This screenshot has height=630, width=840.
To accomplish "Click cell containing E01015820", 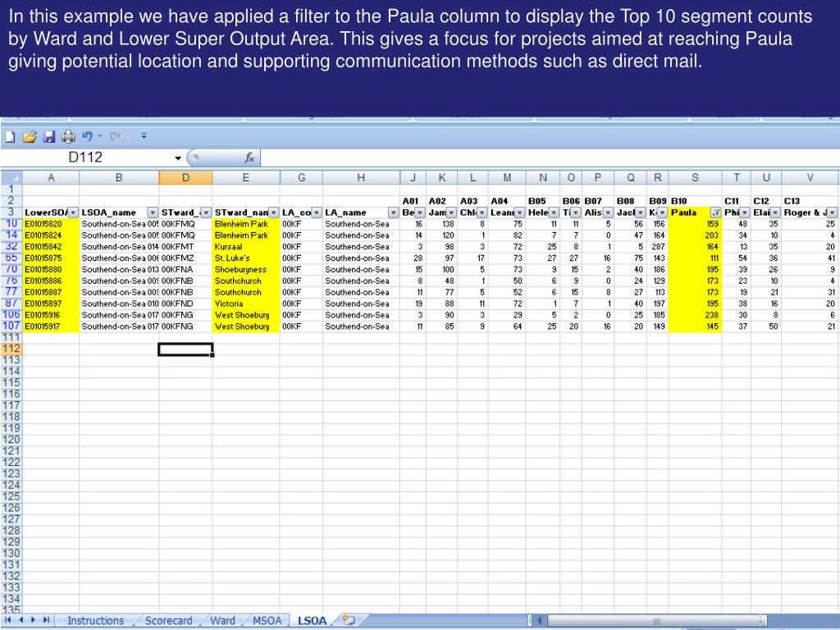I will pos(51,224).
